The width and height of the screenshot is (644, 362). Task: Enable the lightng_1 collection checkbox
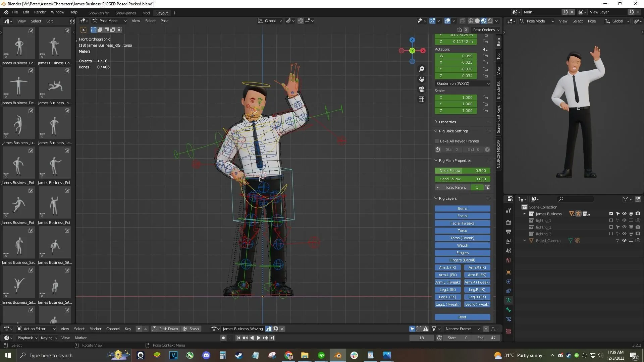[x=611, y=220]
